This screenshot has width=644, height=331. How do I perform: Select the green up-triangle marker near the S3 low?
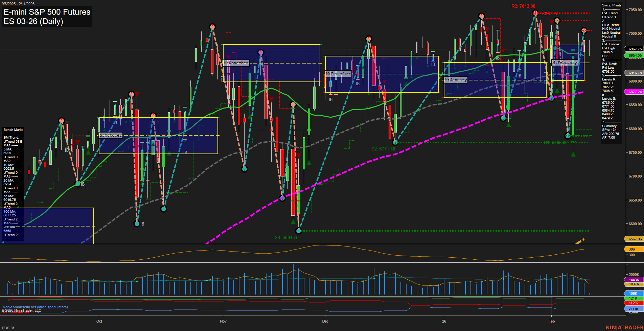click(293, 222)
